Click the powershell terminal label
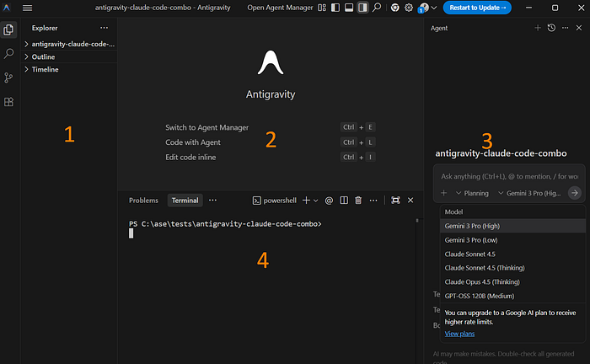590x364 pixels. pyautogui.click(x=275, y=201)
